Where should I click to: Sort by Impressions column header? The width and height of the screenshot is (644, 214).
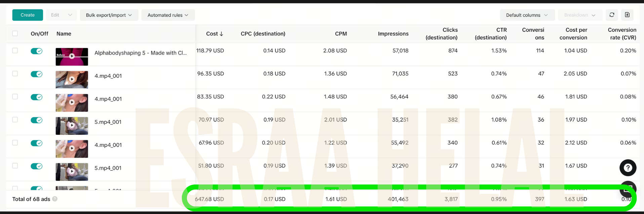click(x=393, y=34)
